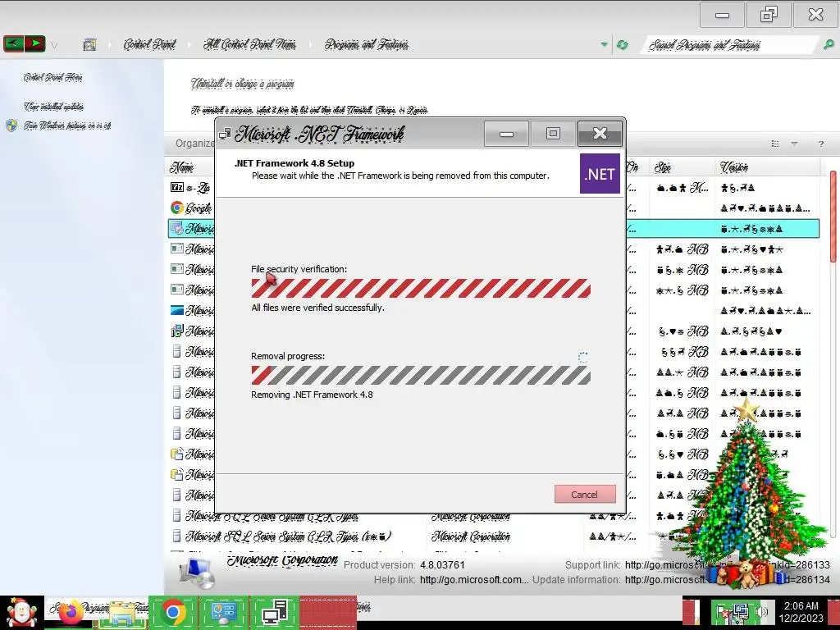Viewport: 840px width, 630px height.
Task: Click the help question mark icon
Action: [820, 144]
